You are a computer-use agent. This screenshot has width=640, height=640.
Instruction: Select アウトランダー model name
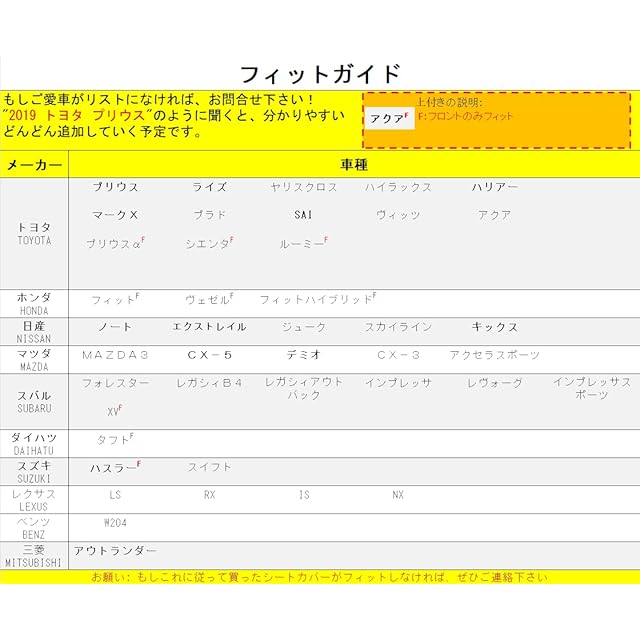115,550
